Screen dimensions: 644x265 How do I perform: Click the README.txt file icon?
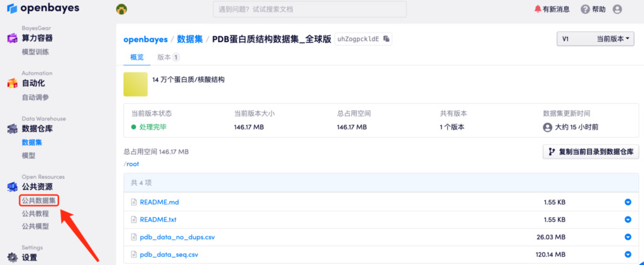[133, 220]
